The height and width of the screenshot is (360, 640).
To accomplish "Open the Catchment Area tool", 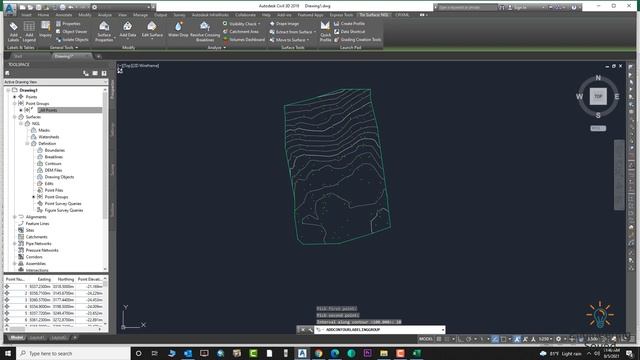I will click(241, 31).
